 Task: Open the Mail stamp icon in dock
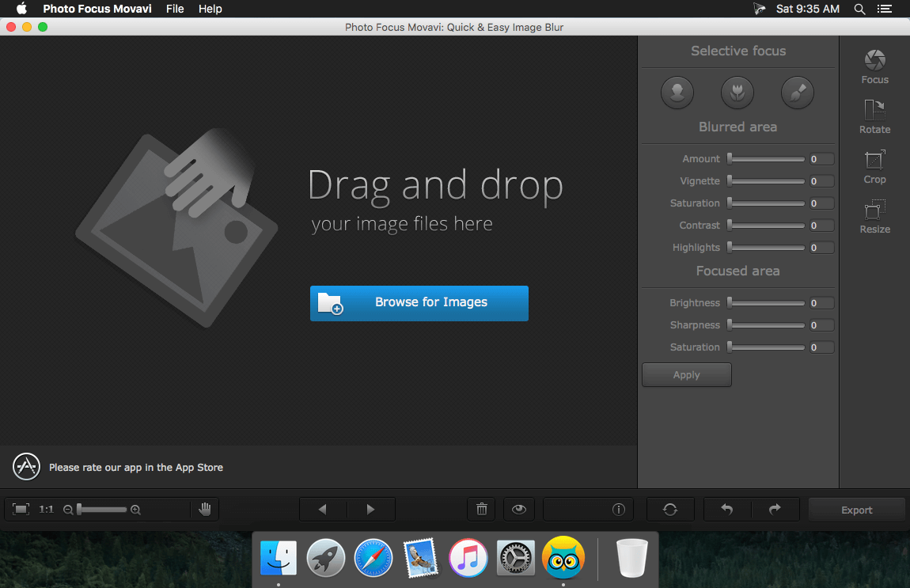pyautogui.click(x=421, y=558)
